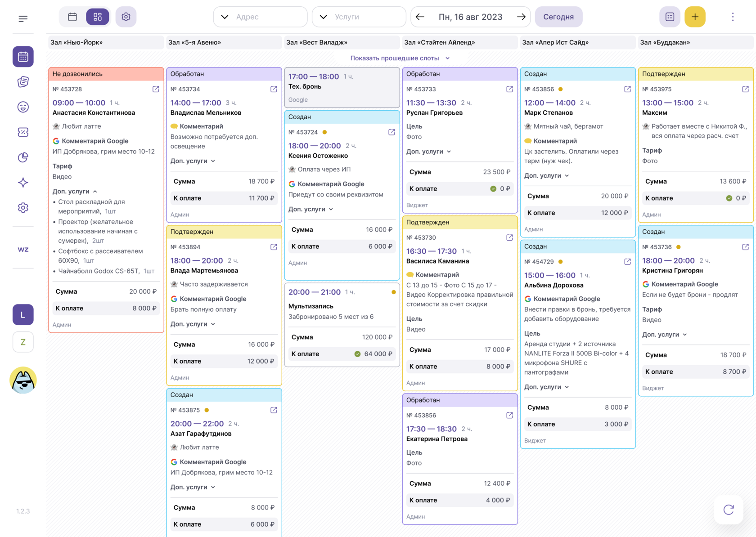Click the refresh button at bottom right

729,510
